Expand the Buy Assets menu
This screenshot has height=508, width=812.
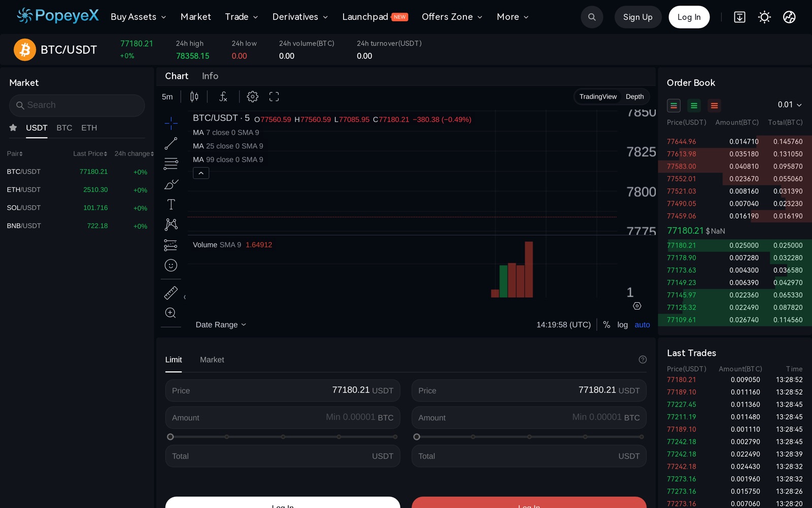[139, 17]
